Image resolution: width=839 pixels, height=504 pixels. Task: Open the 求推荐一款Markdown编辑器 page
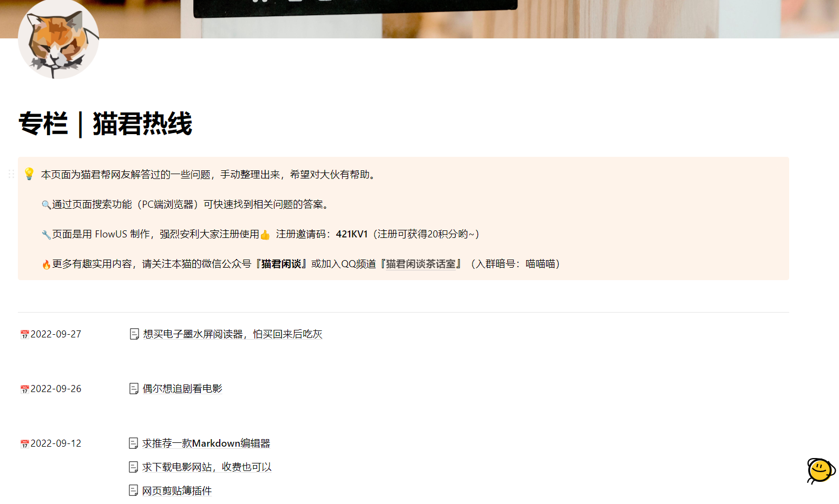(x=206, y=443)
